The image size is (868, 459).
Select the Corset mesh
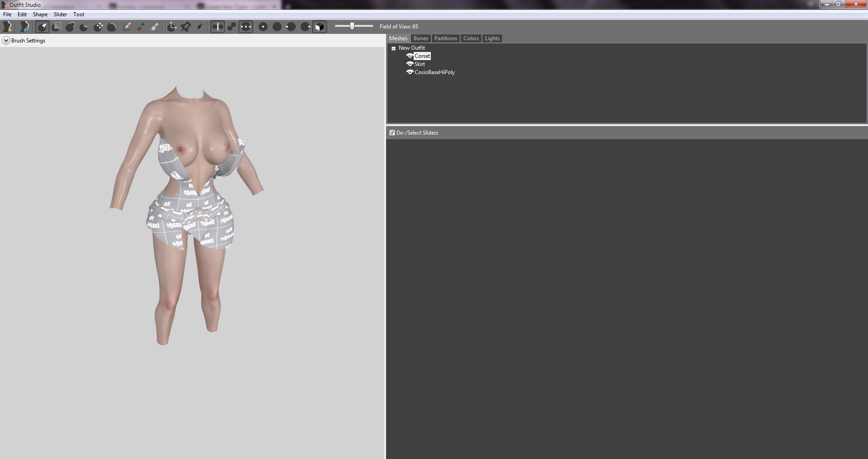coord(422,56)
